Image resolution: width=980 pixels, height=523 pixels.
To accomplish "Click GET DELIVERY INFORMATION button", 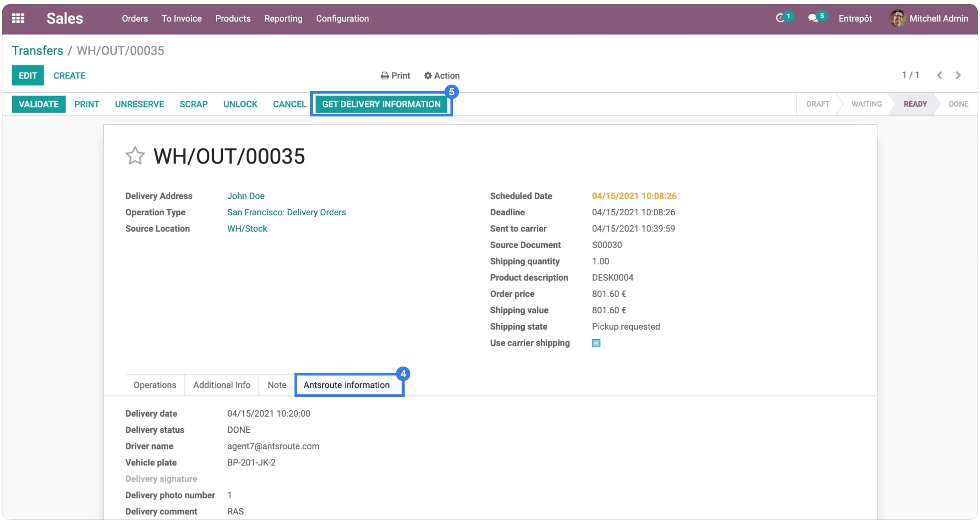I will tap(381, 104).
